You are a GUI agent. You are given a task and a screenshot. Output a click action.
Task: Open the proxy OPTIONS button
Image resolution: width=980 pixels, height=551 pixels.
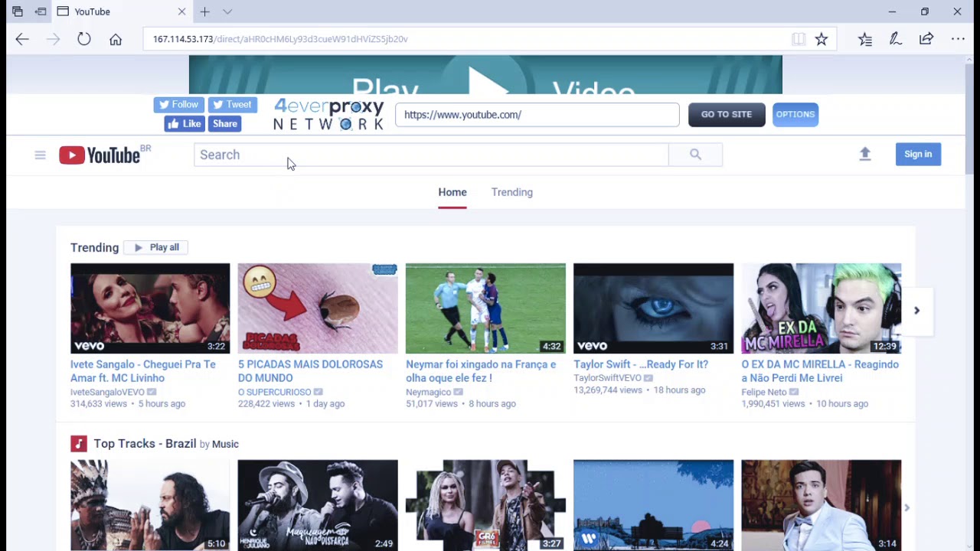[x=795, y=115]
